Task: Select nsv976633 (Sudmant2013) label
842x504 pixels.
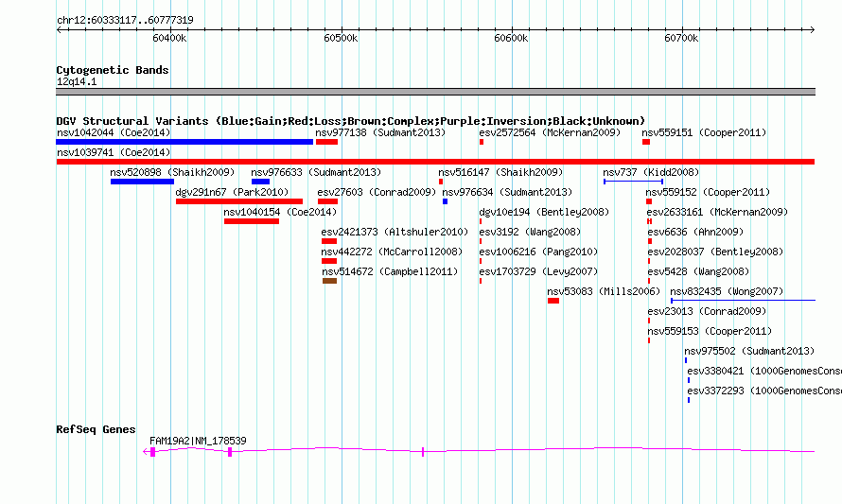Action: point(316,172)
